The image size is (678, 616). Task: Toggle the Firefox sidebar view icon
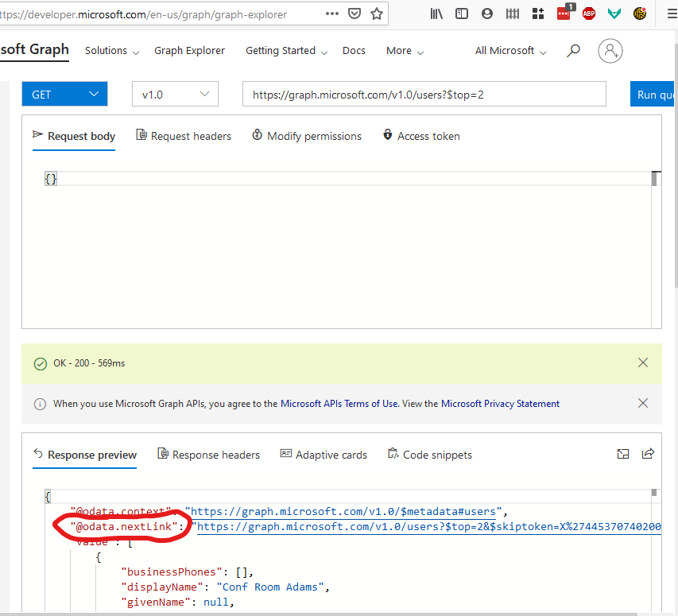(x=462, y=14)
